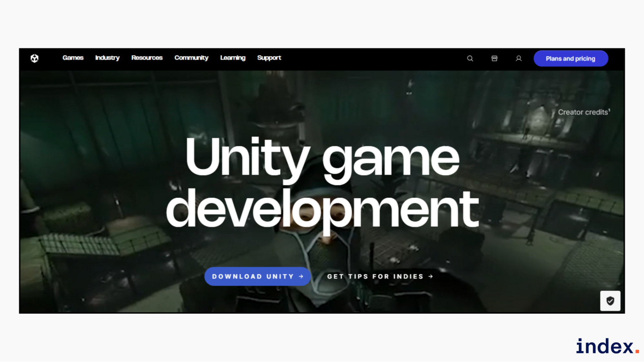This screenshot has height=362, width=644.
Task: Click the arrow after Get Tips for Indies
Action: pyautogui.click(x=431, y=276)
